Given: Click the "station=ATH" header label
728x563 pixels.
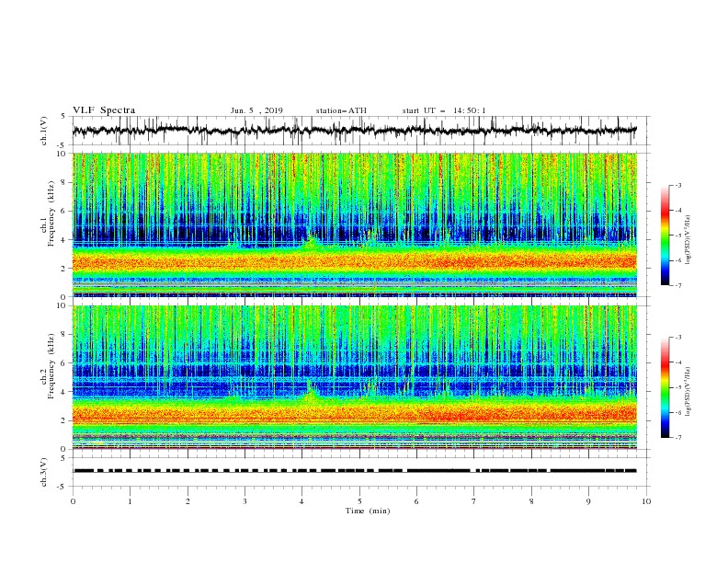Looking at the screenshot, I should 341,110.
